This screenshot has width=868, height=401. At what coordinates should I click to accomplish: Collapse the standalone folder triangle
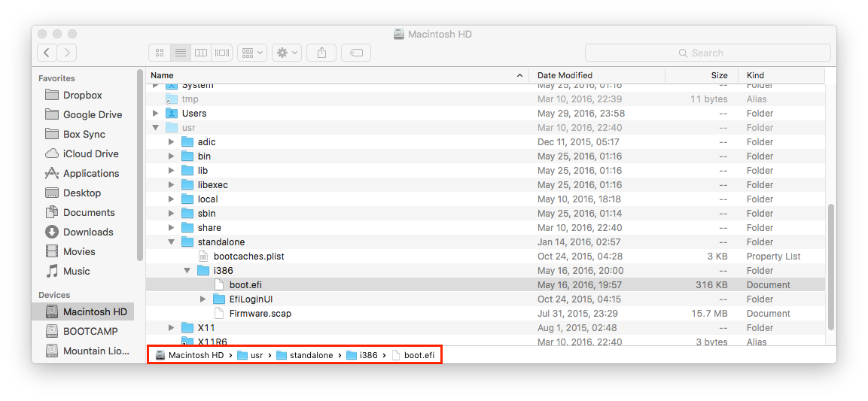pyautogui.click(x=172, y=242)
